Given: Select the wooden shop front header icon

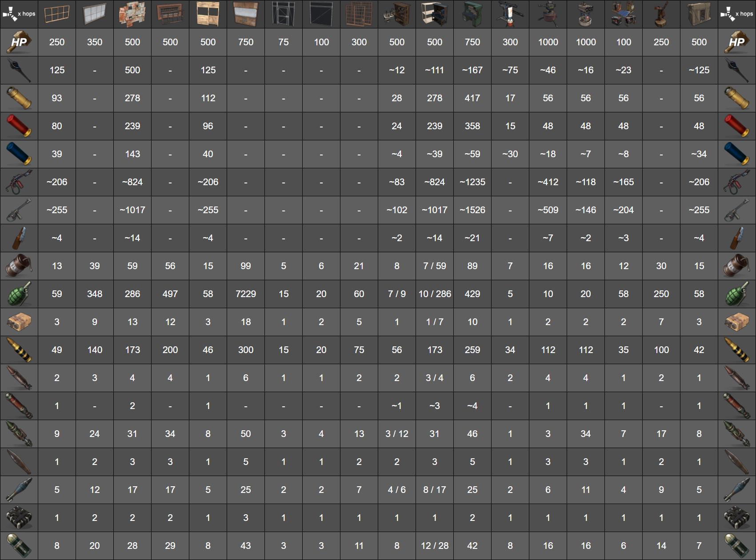Looking at the screenshot, I should 208,14.
